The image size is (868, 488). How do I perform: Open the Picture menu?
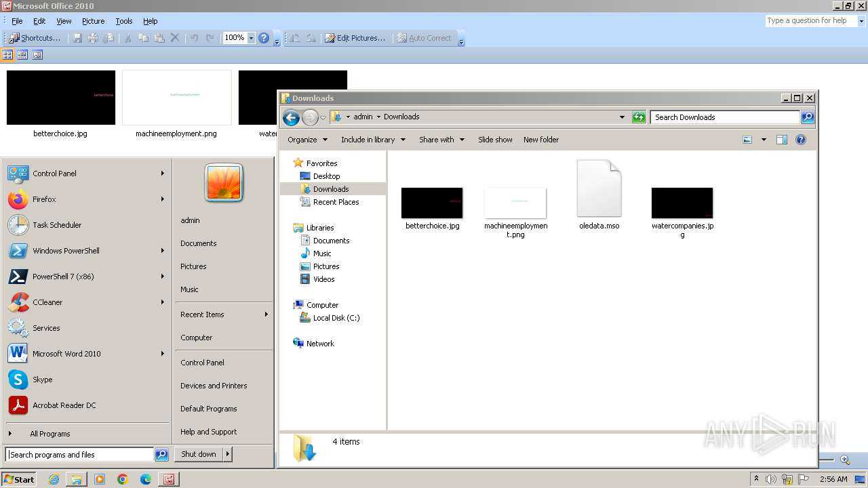click(93, 21)
